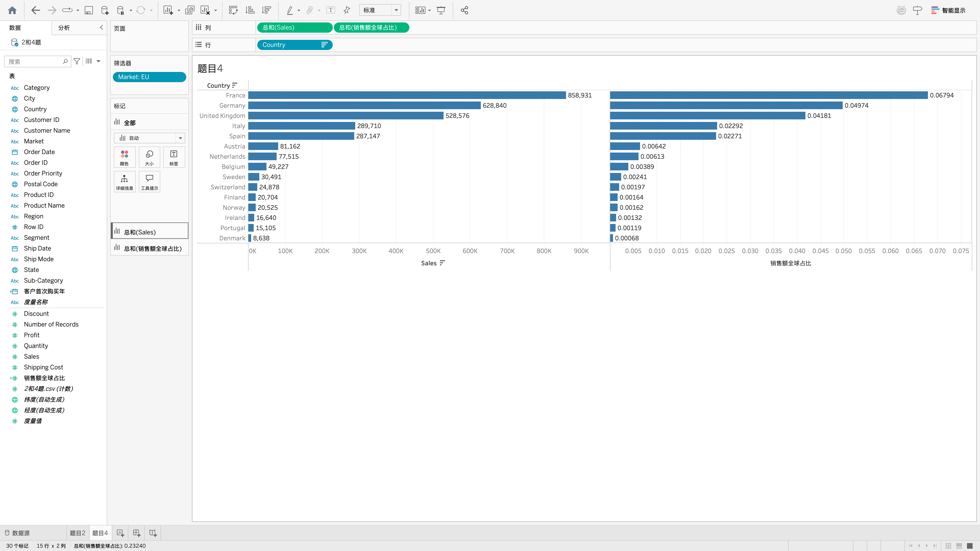This screenshot has width=980, height=551.
Task: Open the Detail marks card
Action: pos(124,182)
